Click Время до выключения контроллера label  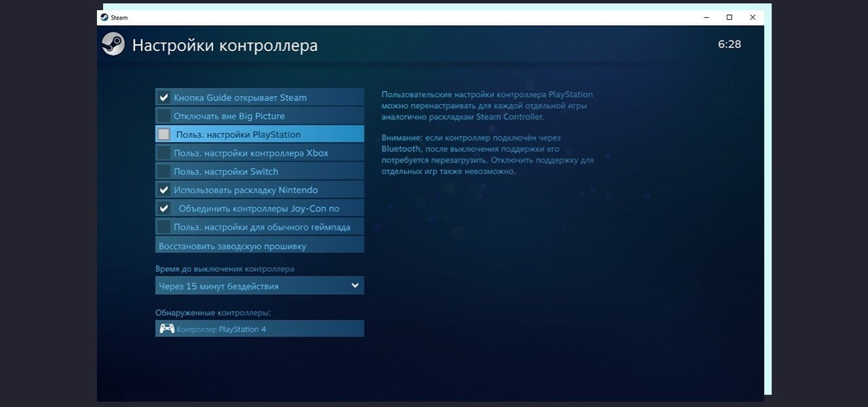225,268
